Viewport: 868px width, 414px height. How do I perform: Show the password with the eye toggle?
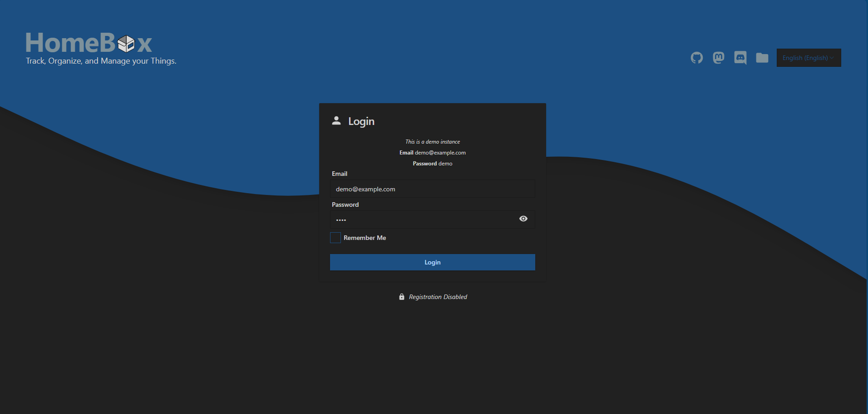click(523, 219)
